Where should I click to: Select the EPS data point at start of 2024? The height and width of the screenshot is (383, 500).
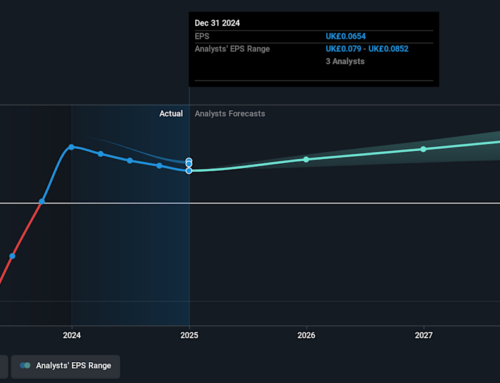(x=71, y=147)
